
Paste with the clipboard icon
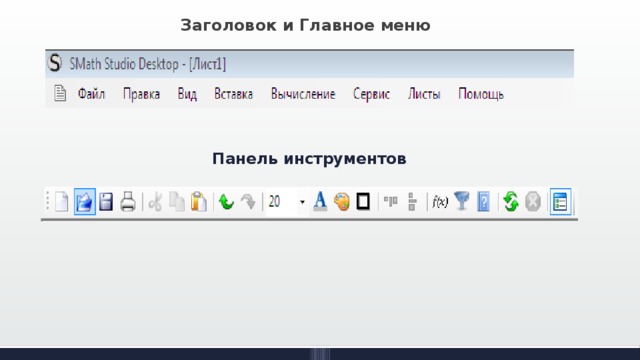tap(199, 202)
